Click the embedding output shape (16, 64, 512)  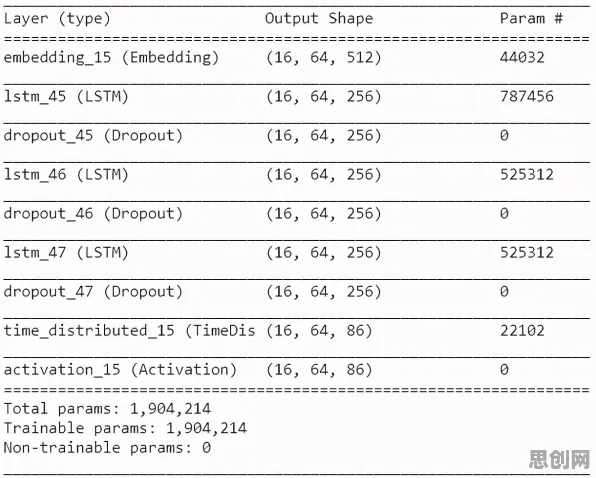coord(323,58)
